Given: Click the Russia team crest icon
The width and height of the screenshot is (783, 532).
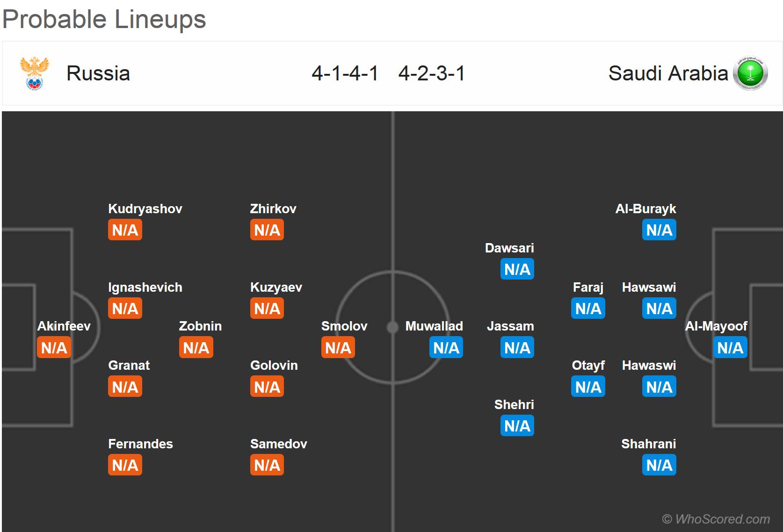Looking at the screenshot, I should (34, 73).
